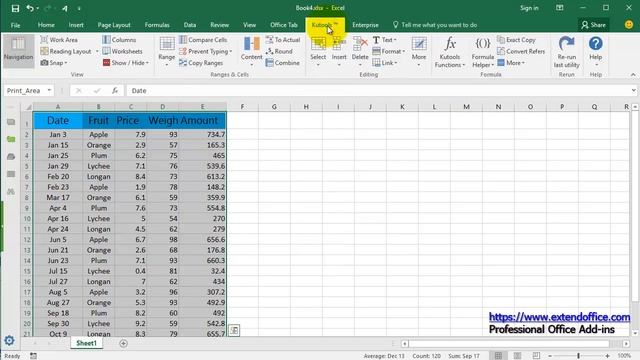
Task: Select the Sheet1 tab
Action: pyautogui.click(x=87, y=343)
